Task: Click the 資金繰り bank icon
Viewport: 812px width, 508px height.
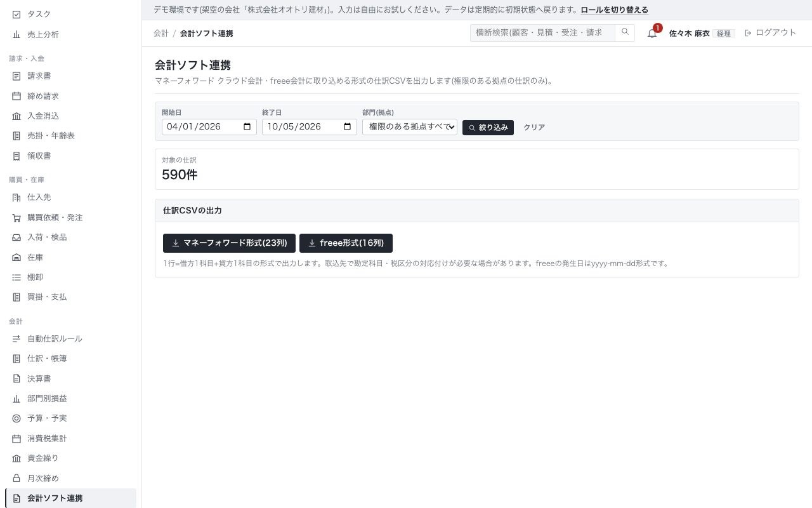Action: coord(16,458)
